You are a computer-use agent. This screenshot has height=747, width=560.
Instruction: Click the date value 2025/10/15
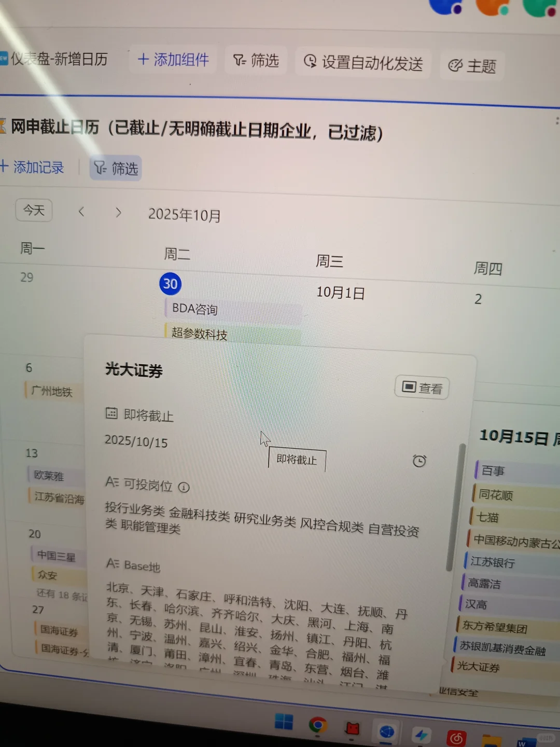tap(136, 441)
